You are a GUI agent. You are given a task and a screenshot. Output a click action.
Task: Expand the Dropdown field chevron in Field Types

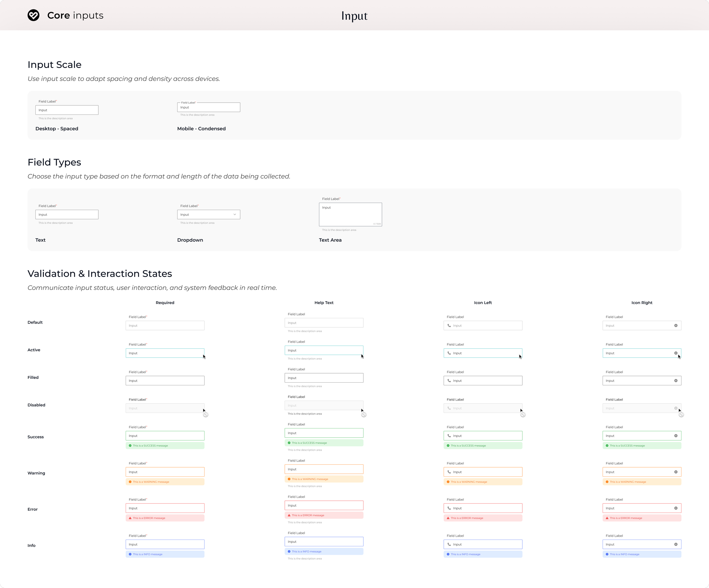[235, 215]
